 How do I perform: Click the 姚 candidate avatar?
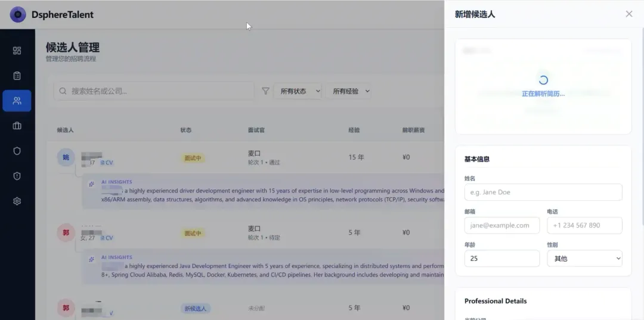(x=66, y=157)
